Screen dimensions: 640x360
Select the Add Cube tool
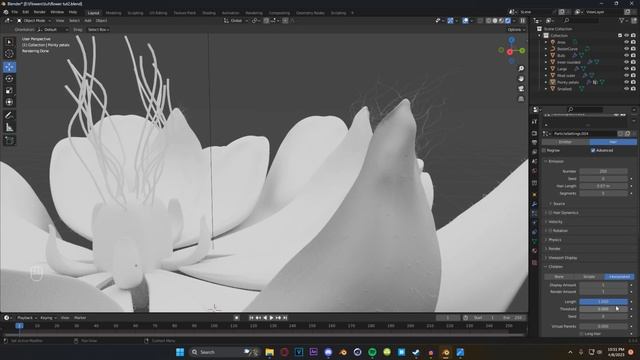[x=9, y=140]
